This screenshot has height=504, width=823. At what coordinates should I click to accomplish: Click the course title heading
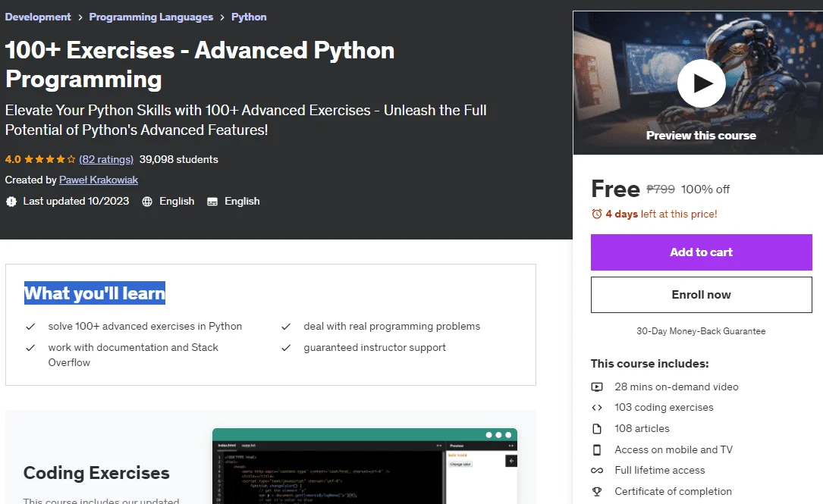(x=199, y=64)
